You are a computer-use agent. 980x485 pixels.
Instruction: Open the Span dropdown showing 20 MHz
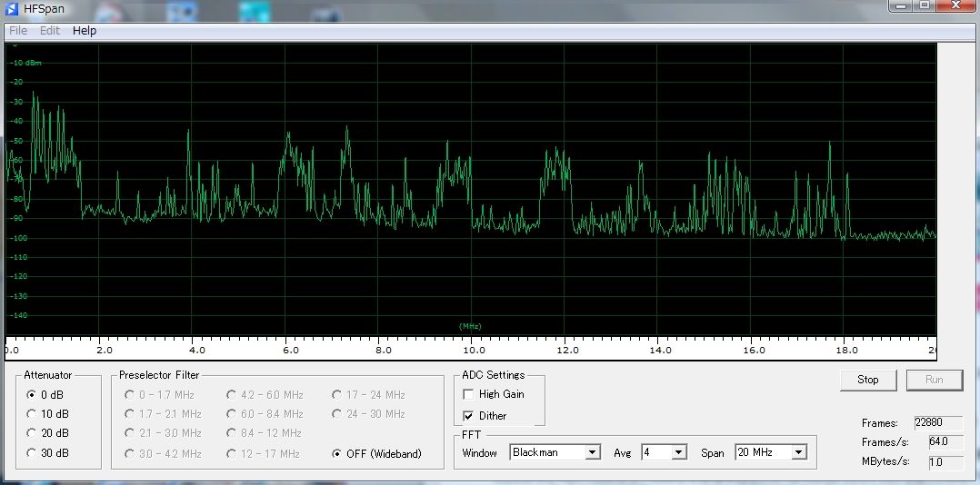coord(771,452)
